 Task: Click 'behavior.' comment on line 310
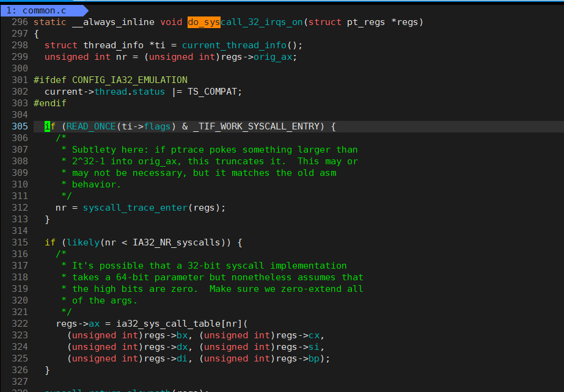[x=97, y=184]
